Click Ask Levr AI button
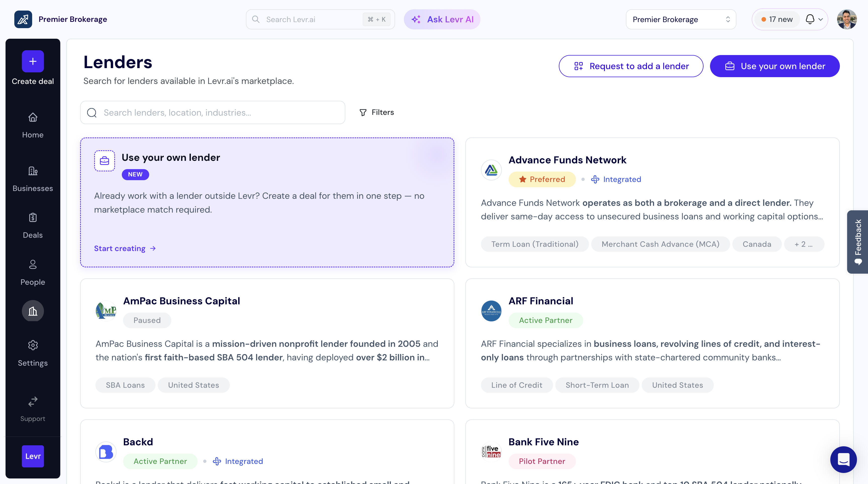 click(442, 19)
